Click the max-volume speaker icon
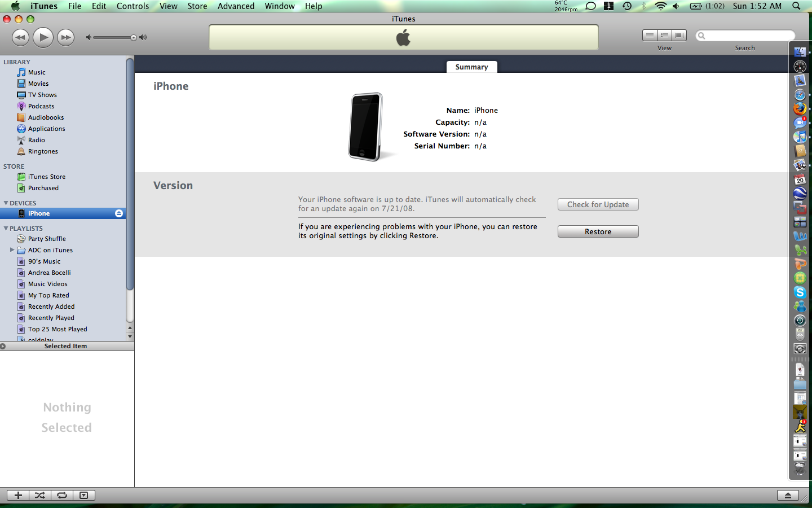812x508 pixels. [x=143, y=38]
